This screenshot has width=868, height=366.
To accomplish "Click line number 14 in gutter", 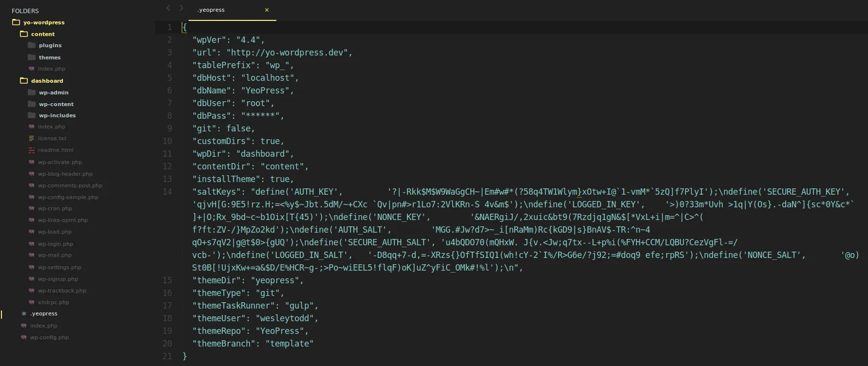I will click(167, 192).
